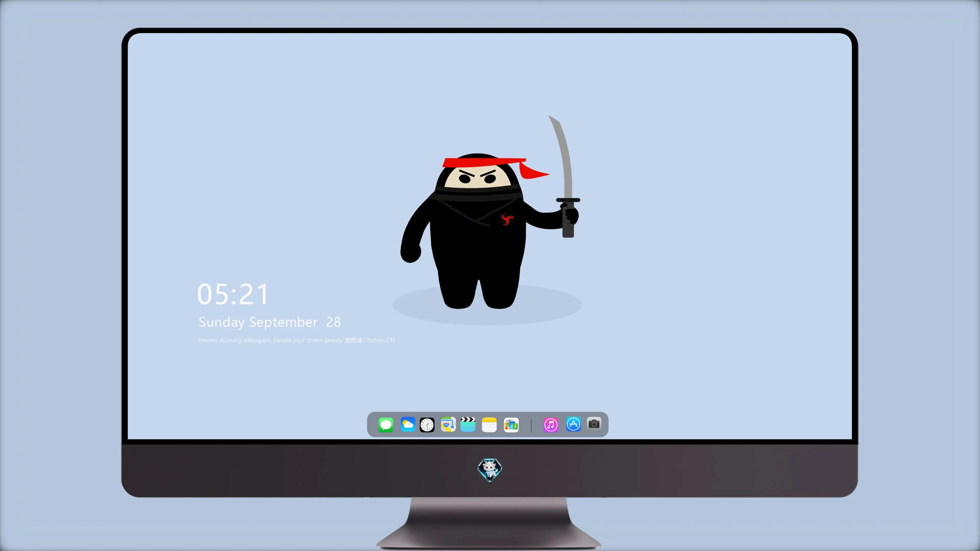Click the 05:21 clock display
This screenshot has width=980, height=551.
click(x=233, y=294)
